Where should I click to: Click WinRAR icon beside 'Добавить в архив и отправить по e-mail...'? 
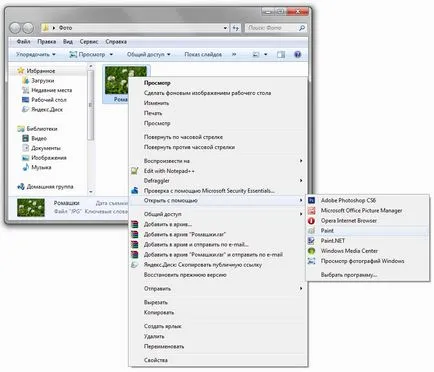(x=134, y=244)
